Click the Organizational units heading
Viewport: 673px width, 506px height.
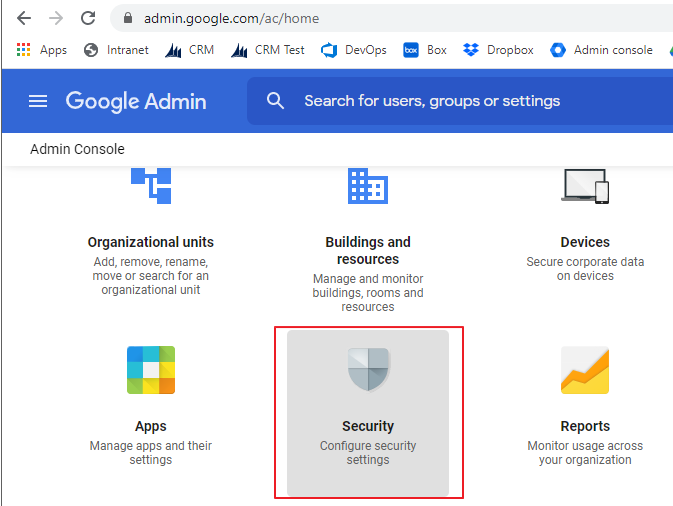(x=151, y=242)
